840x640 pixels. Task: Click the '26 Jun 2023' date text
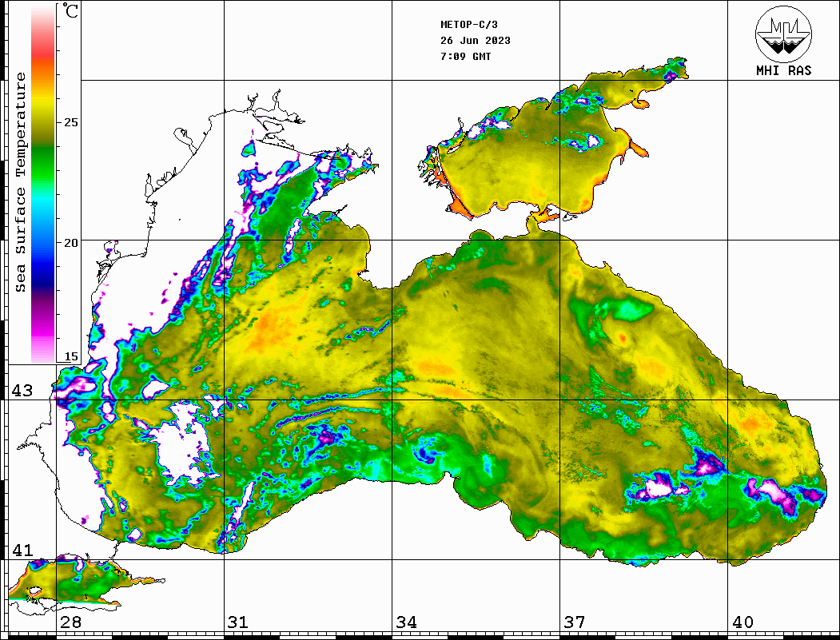point(476,41)
